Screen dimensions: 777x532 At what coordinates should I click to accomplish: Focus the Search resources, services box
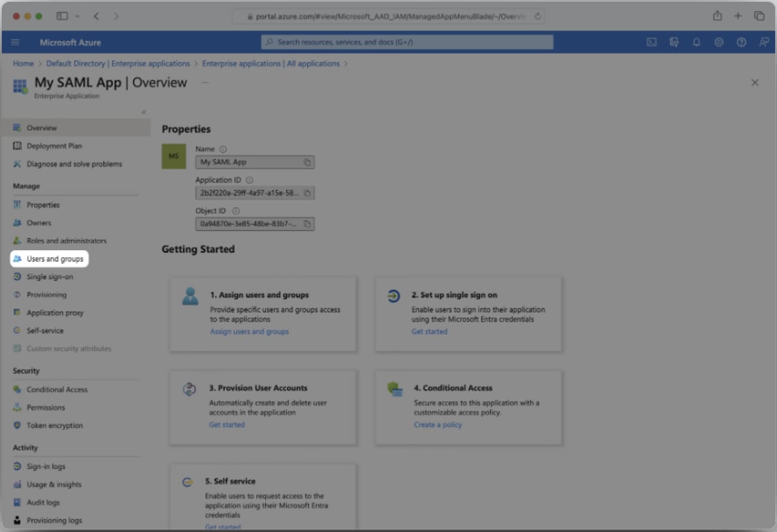(x=407, y=42)
